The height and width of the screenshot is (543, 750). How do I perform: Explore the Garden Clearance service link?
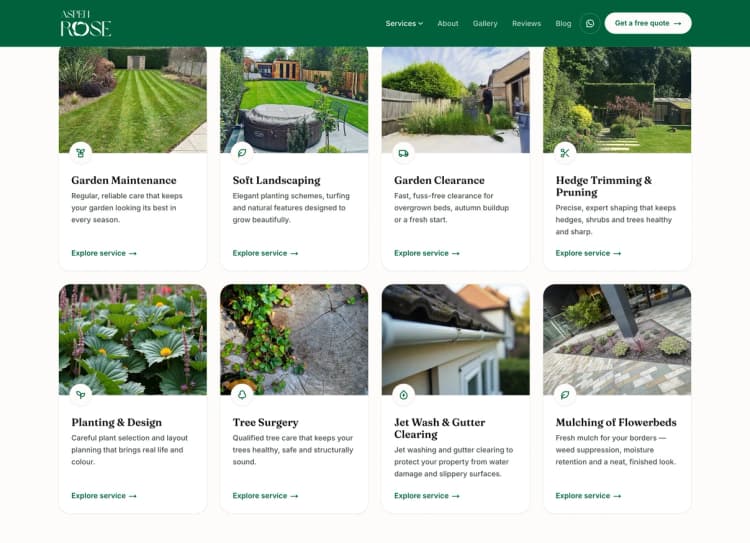[x=427, y=253]
